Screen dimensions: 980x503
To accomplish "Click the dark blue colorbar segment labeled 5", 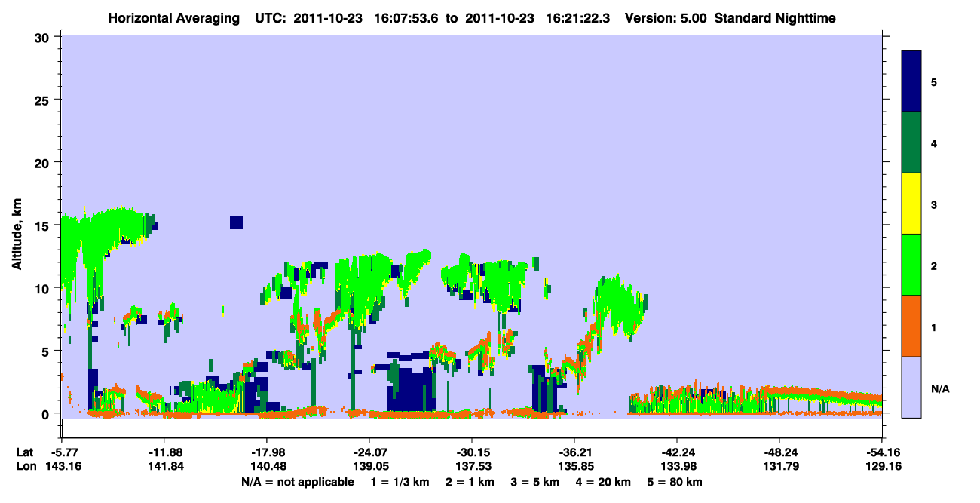I will (911, 81).
